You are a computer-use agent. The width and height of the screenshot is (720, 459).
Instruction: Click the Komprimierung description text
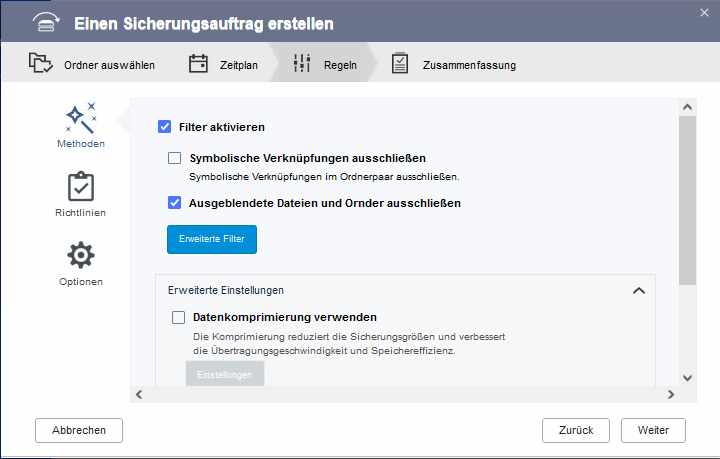tap(349, 343)
